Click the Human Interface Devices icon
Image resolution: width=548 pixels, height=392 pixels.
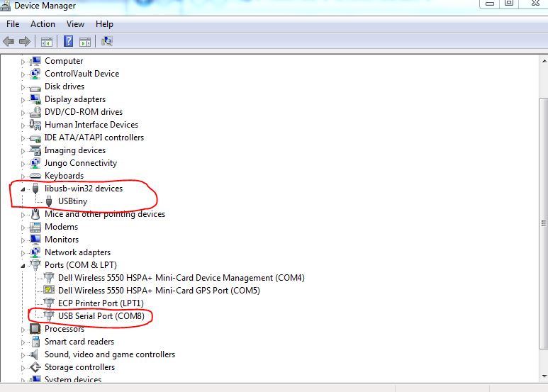(x=35, y=125)
